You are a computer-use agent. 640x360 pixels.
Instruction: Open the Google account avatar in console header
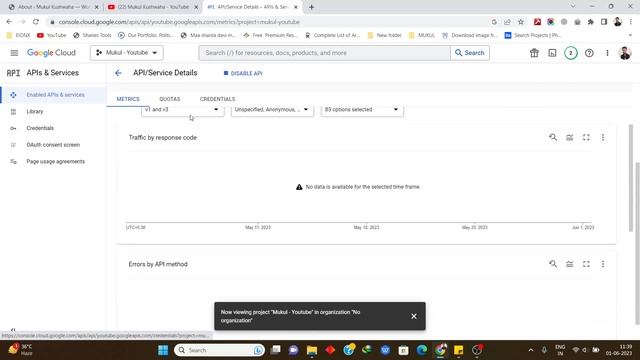click(x=625, y=53)
